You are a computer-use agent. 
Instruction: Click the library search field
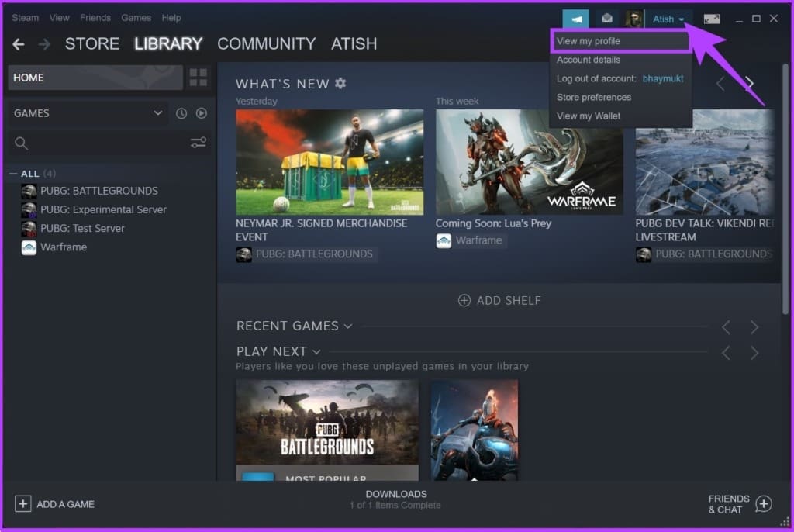click(109, 143)
